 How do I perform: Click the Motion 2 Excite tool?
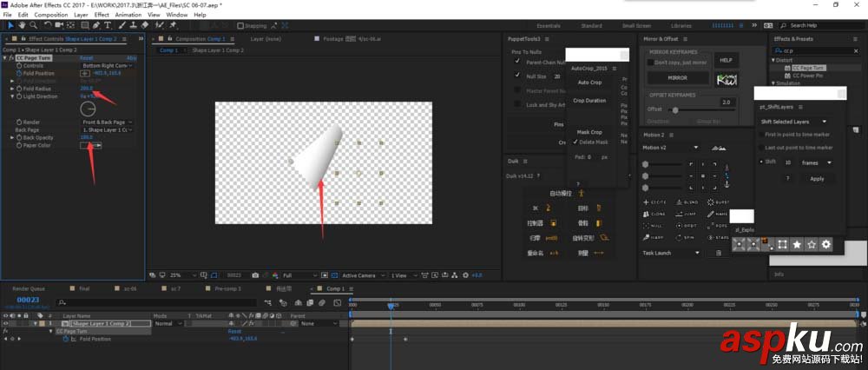(654, 202)
